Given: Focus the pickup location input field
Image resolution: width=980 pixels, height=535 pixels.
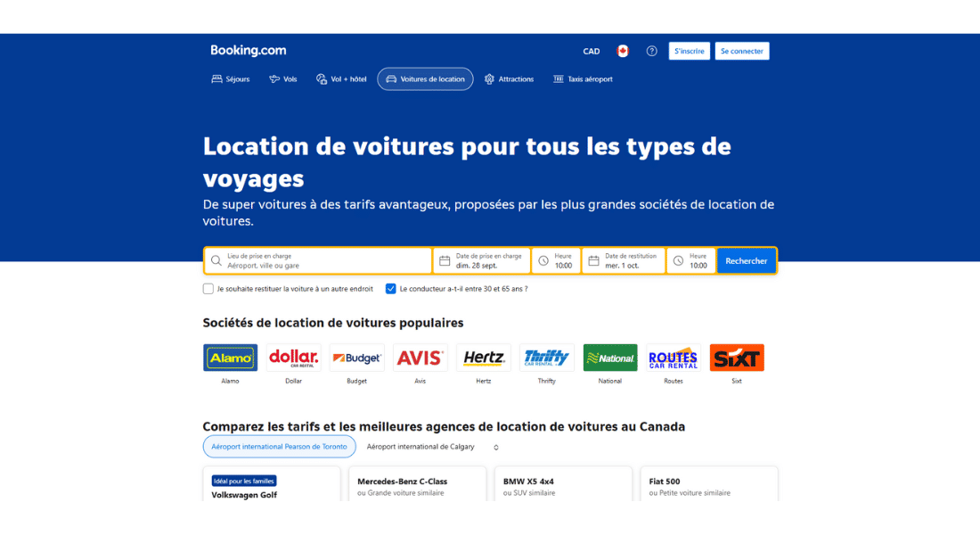Looking at the screenshot, I should pyautogui.click(x=325, y=260).
